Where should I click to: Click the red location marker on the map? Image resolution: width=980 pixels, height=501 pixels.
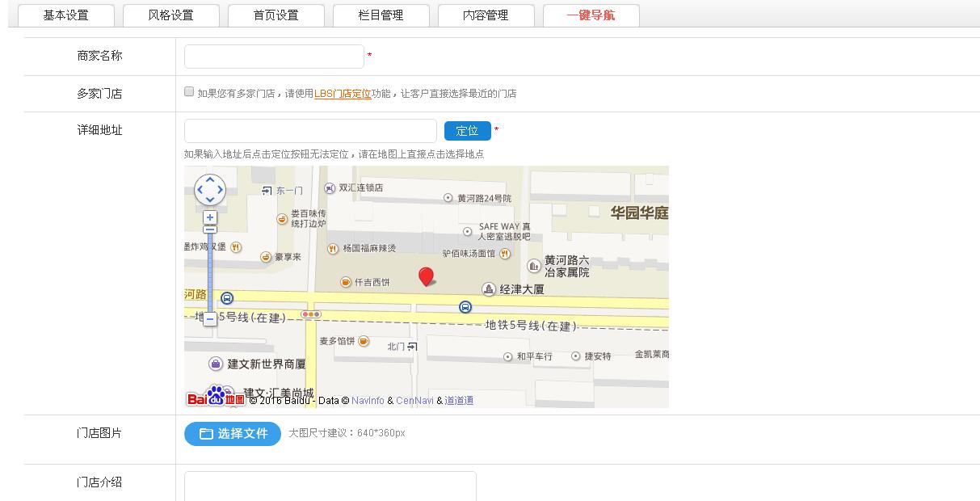point(426,276)
